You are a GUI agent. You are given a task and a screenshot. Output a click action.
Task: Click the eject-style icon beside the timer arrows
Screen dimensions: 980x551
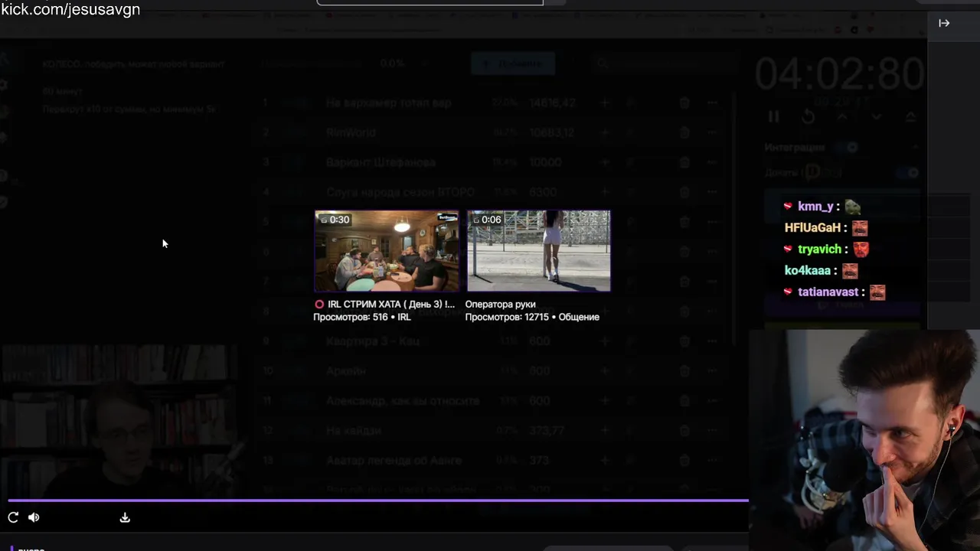click(910, 117)
